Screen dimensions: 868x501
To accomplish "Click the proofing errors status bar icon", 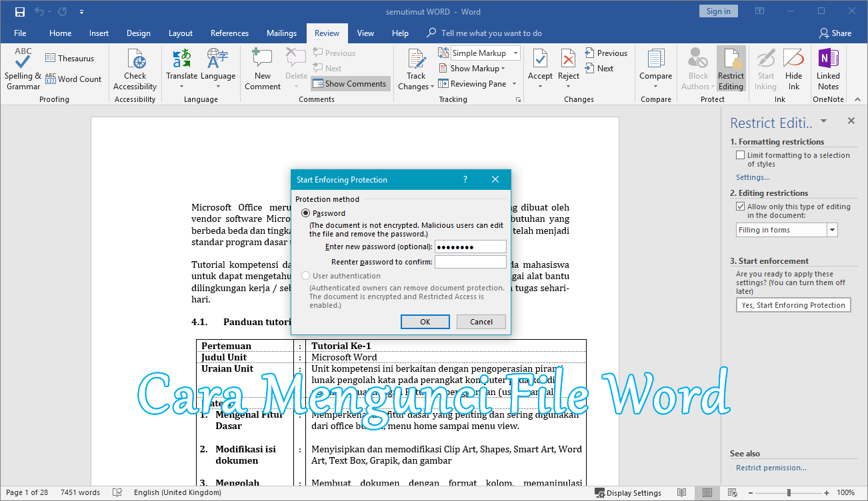I will 117,492.
